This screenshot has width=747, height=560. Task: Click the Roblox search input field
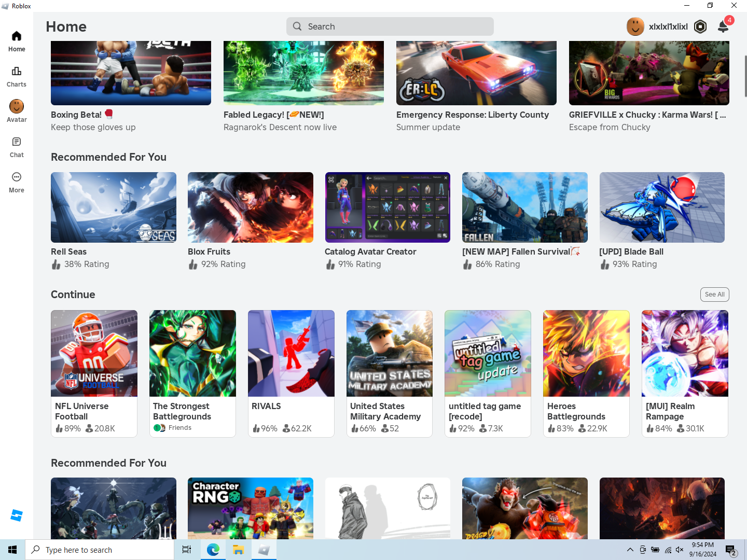coord(390,26)
